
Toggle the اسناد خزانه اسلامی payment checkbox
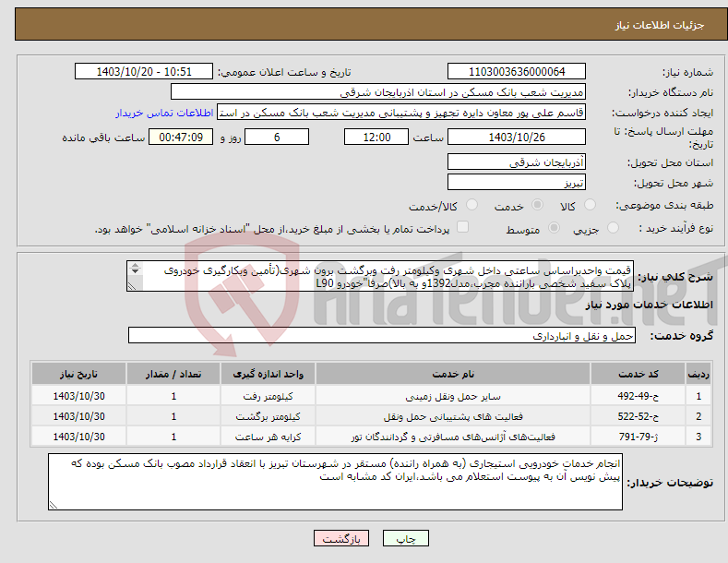click(462, 227)
